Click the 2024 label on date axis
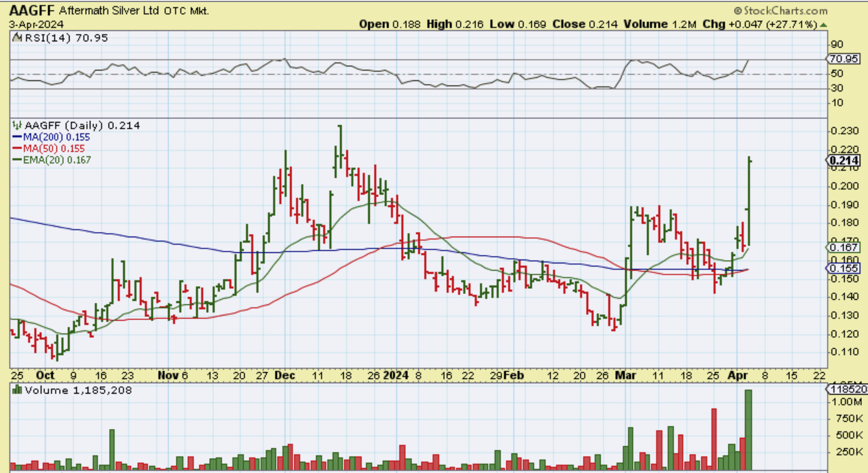This screenshot has width=868, height=473. point(396,375)
